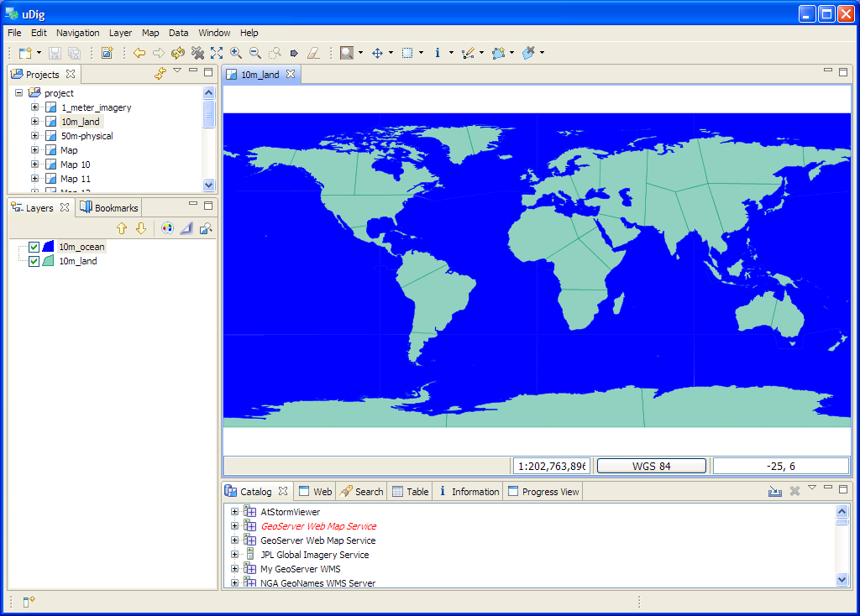Image resolution: width=860 pixels, height=616 pixels.
Task: Uncheck visibility of the 10m_land layer
Action: 34,261
